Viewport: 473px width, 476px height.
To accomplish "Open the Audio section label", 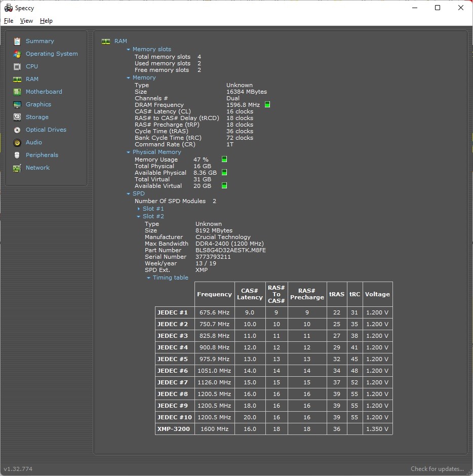I will tap(34, 142).
